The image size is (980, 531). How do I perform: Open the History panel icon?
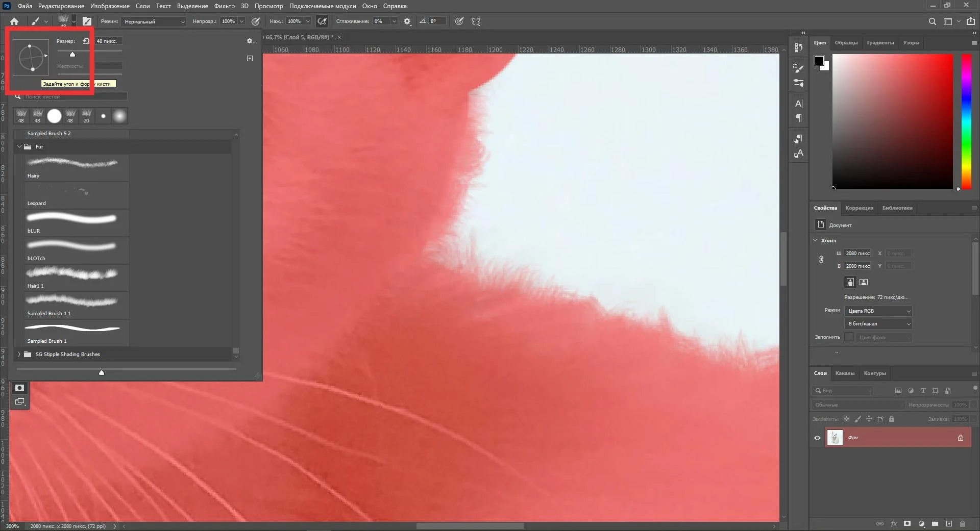click(799, 47)
